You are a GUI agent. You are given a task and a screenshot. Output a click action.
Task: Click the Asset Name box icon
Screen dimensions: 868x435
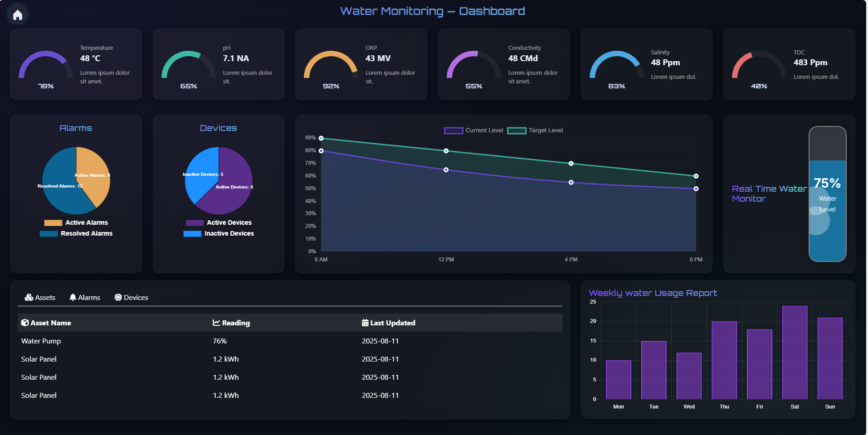(25, 323)
